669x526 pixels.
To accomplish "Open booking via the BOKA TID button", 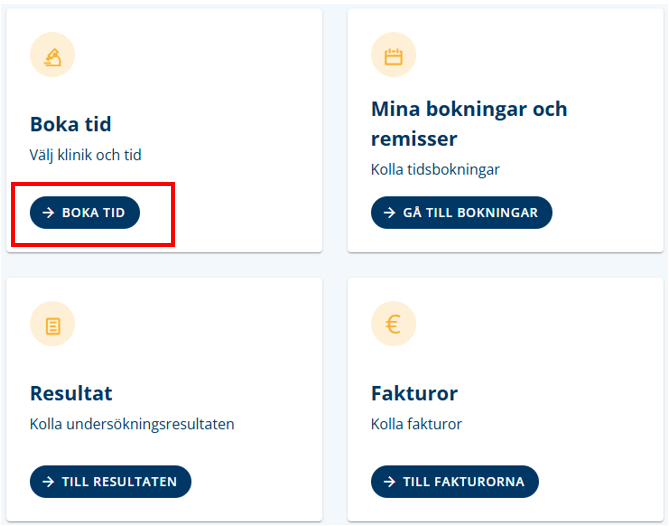I will (x=85, y=212).
